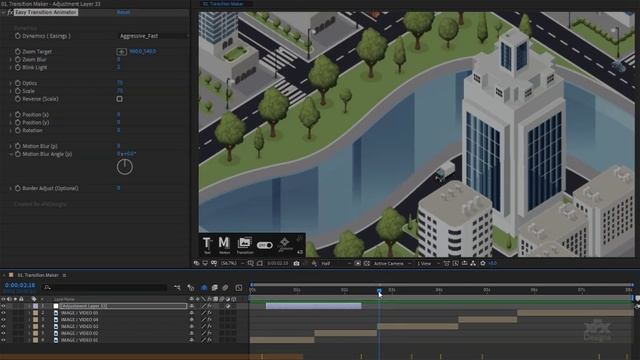Hide layer IMAGE / VIDEO 02
Viewport: 640px width, 360px height.
click(3, 333)
